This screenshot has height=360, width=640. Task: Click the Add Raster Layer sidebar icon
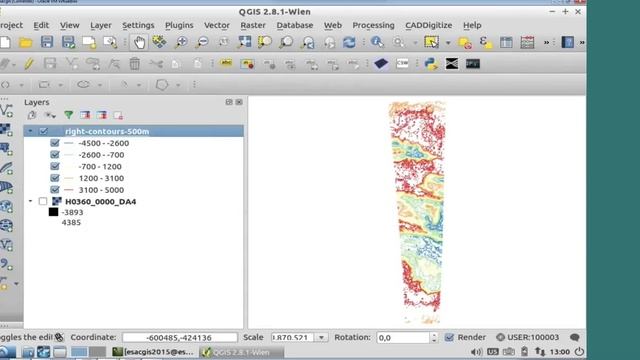coord(6,130)
